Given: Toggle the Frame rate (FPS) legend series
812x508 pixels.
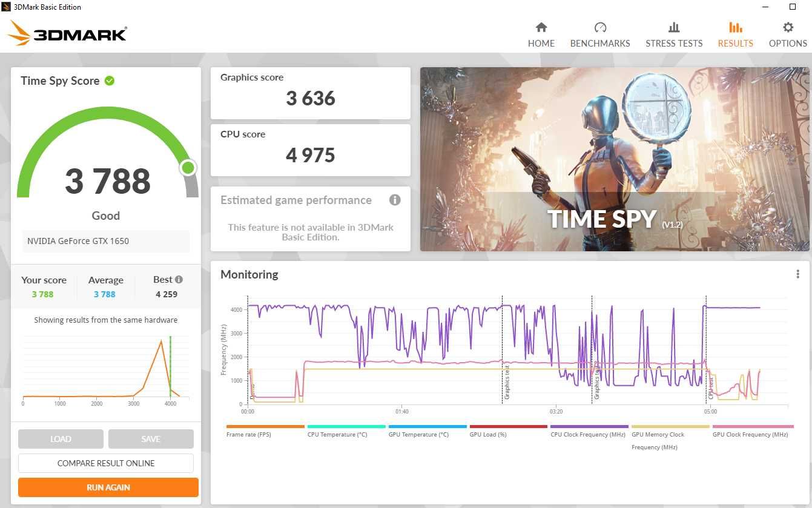Looking at the screenshot, I should click(x=265, y=431).
